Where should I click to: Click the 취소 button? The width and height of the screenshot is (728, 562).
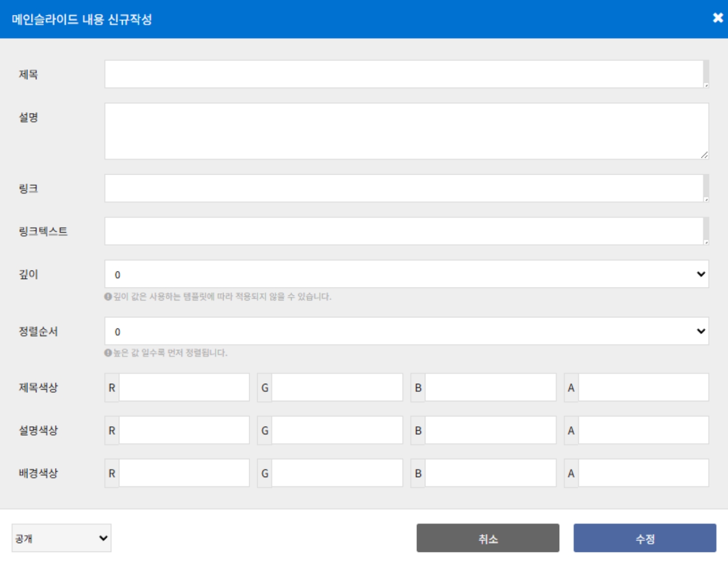pos(488,538)
